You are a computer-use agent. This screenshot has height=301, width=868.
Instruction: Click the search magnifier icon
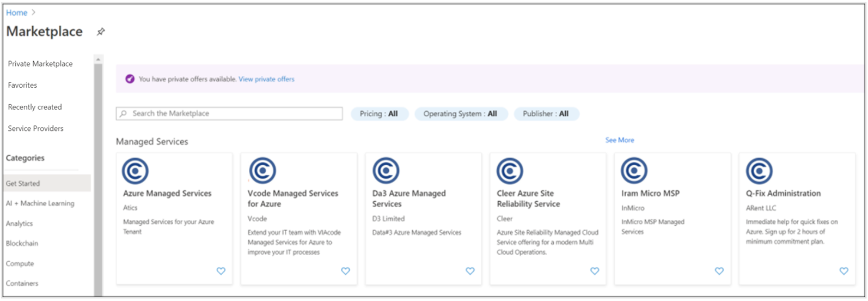click(124, 113)
